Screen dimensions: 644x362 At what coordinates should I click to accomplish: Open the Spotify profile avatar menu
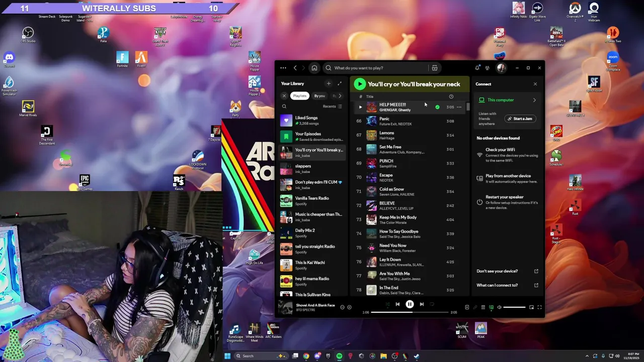pyautogui.click(x=501, y=68)
